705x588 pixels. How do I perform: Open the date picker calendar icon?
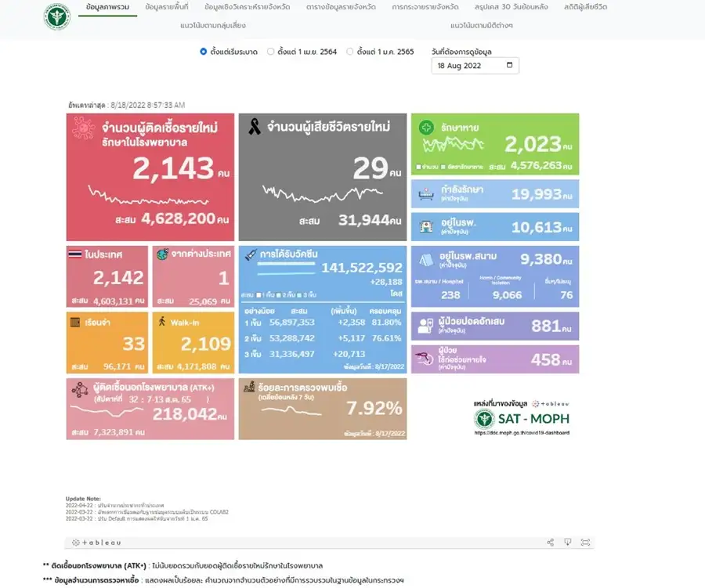(510, 66)
